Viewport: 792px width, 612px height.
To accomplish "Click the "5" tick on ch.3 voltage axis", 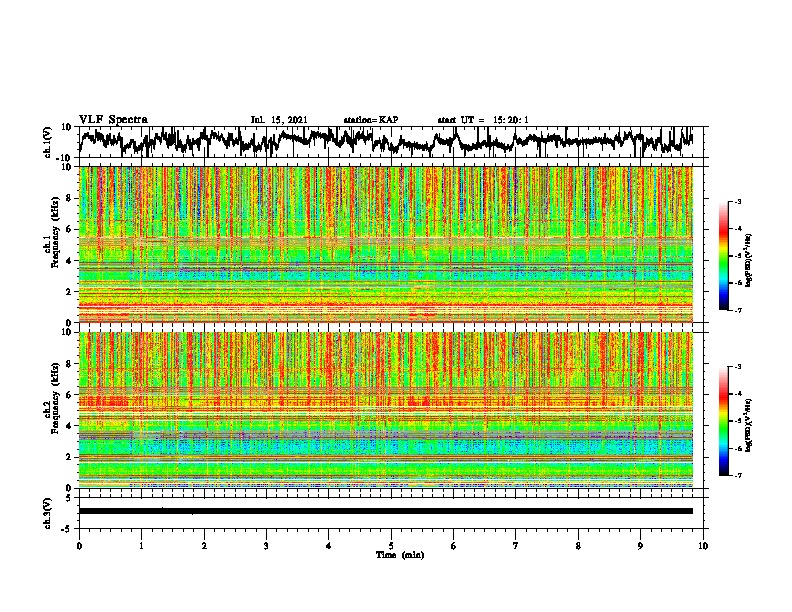I will (x=70, y=498).
